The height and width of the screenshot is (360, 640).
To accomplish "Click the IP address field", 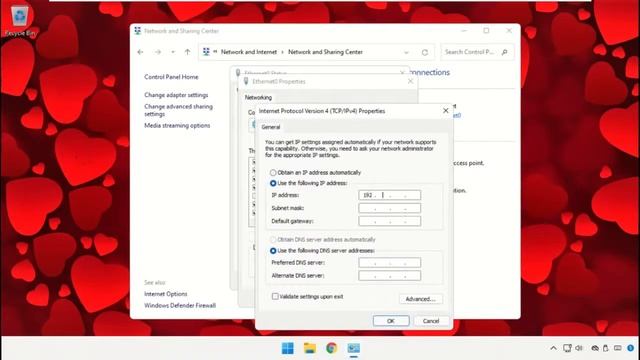I will click(x=389, y=195).
